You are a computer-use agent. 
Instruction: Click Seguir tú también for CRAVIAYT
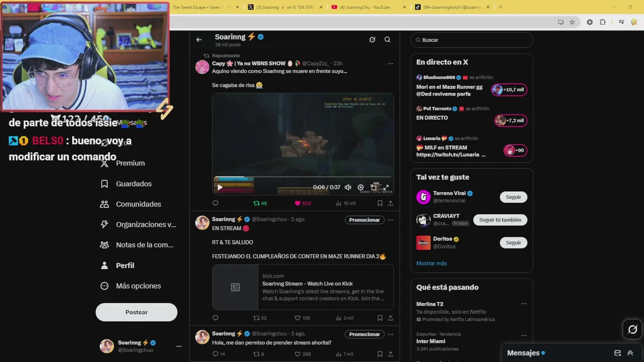(500, 220)
